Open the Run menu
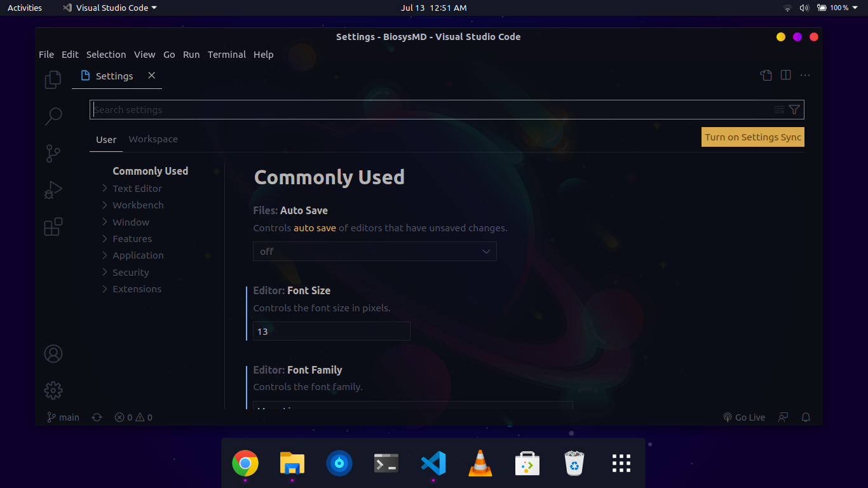The height and width of the screenshot is (488, 868). click(191, 55)
